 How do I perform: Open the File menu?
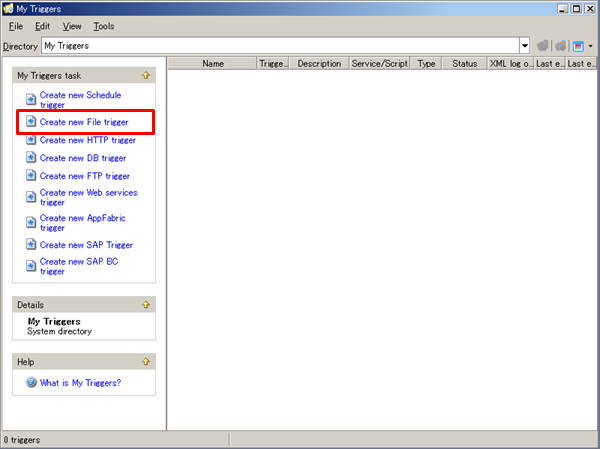(16, 26)
